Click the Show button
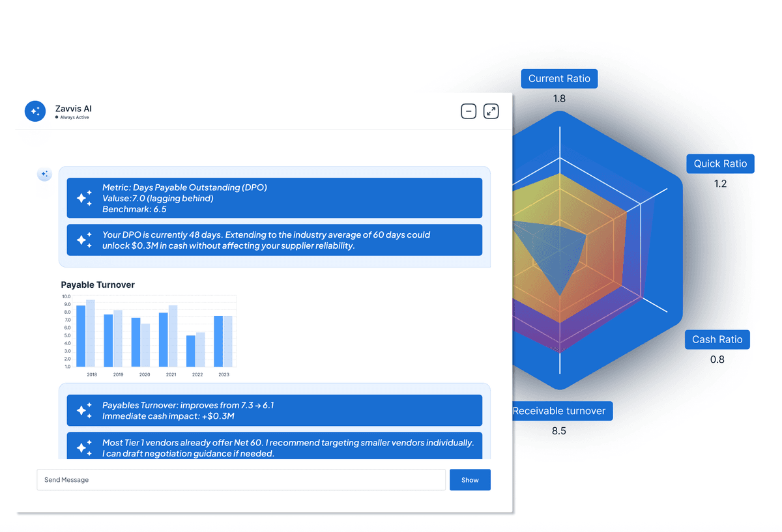Viewport: 782px width, 532px height. (470, 480)
